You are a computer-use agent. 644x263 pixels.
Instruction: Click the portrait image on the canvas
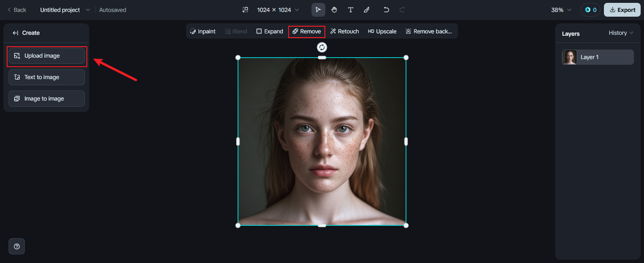322,141
